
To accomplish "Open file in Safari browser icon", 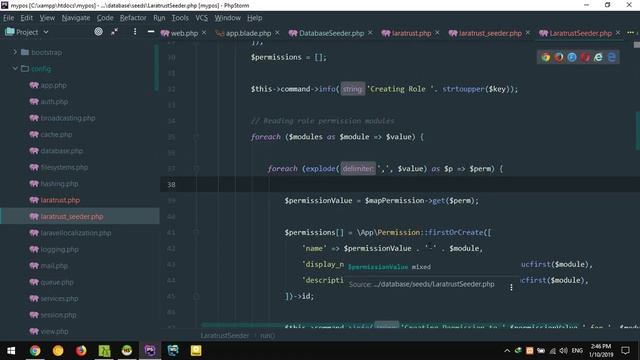I will click(x=572, y=57).
